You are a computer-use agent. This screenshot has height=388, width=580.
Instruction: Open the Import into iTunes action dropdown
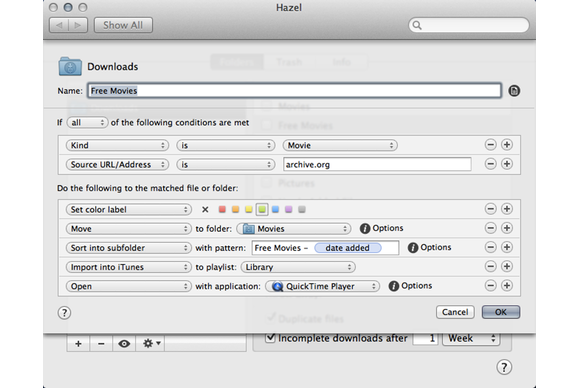click(128, 267)
